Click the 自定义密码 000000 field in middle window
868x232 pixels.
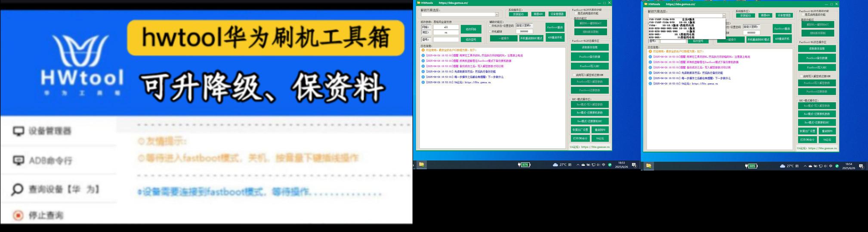tap(524, 31)
